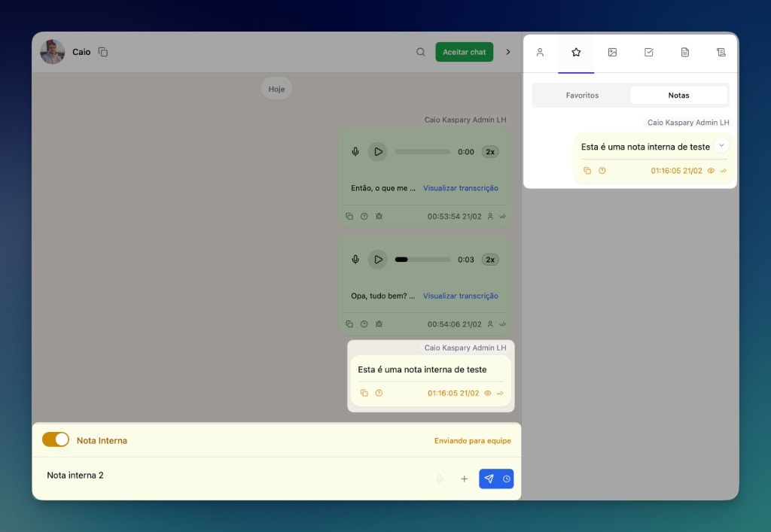Select the tasks checklist panel icon
771x532 pixels.
click(x=648, y=53)
